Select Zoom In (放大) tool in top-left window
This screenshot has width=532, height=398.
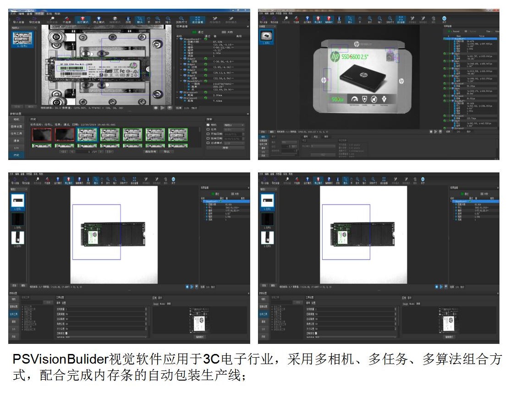click(158, 20)
